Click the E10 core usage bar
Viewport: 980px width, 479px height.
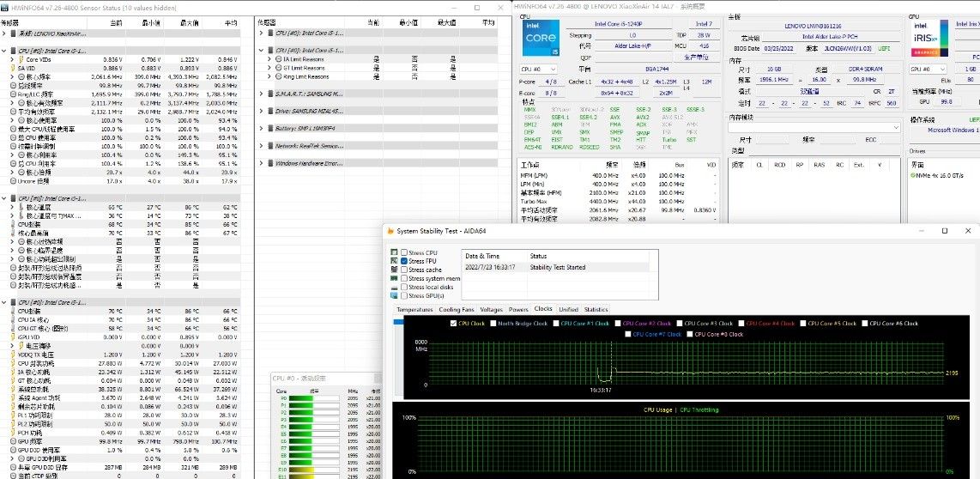[315, 469]
